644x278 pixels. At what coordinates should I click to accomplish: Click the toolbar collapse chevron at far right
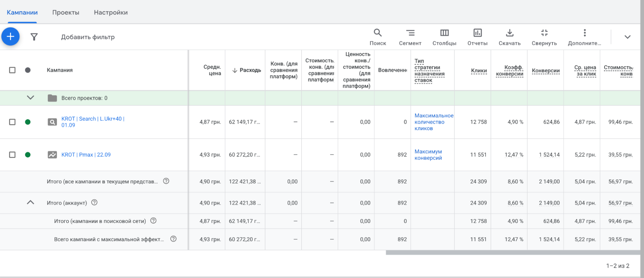(x=627, y=37)
